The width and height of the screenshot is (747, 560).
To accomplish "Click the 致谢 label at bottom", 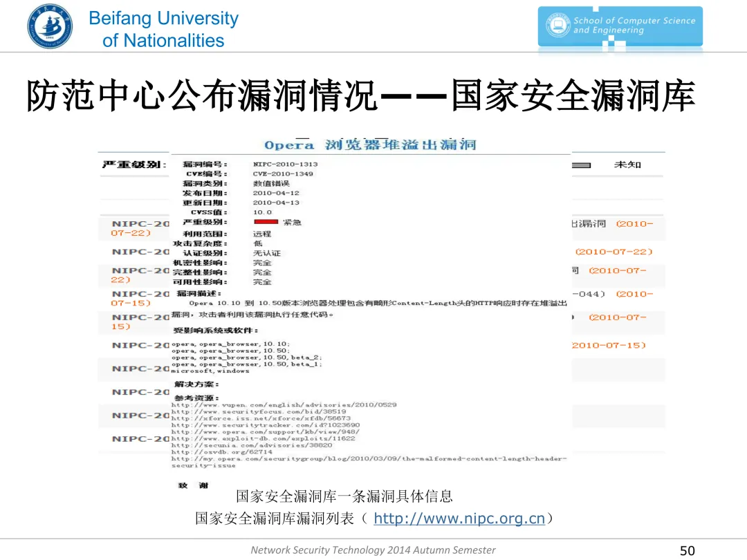I will pos(194,486).
